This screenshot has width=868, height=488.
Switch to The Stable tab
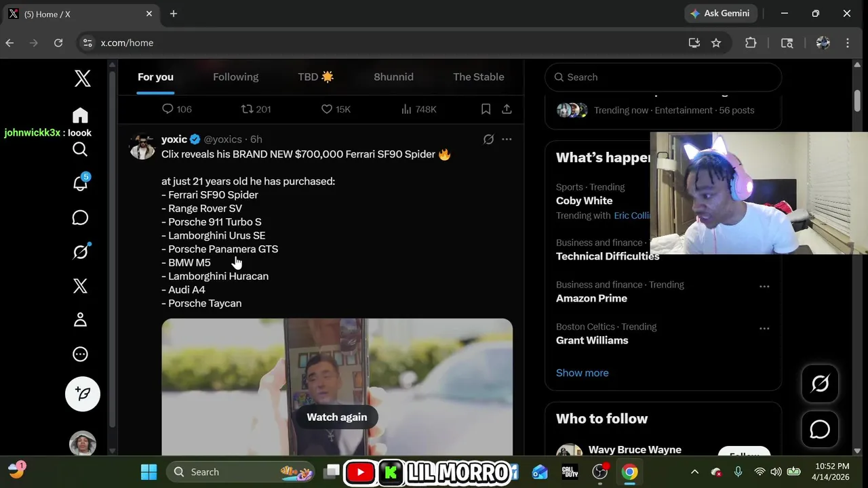click(x=478, y=77)
